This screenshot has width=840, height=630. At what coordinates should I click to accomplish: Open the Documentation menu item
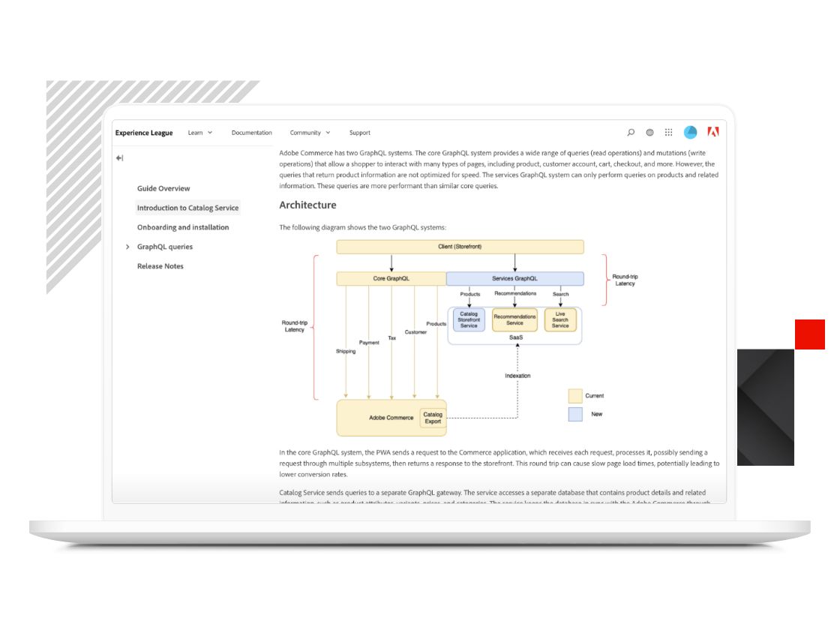point(252,133)
